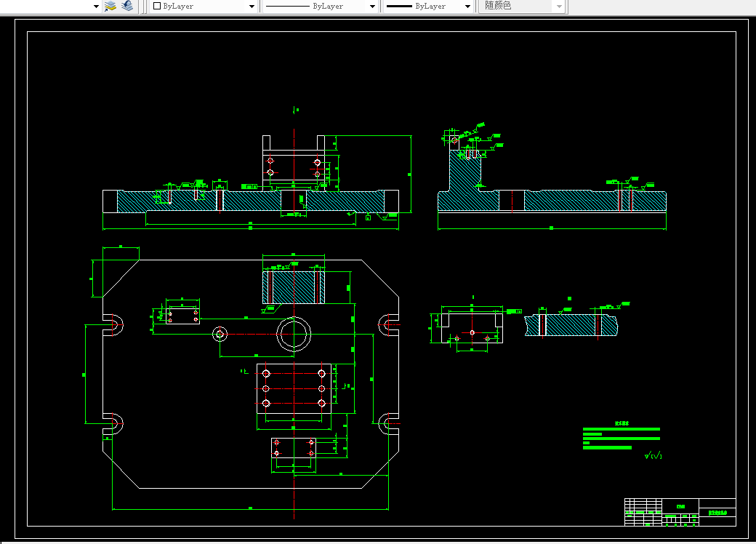
Task: Click the white ByLayer color swatch
Action: [x=157, y=7]
